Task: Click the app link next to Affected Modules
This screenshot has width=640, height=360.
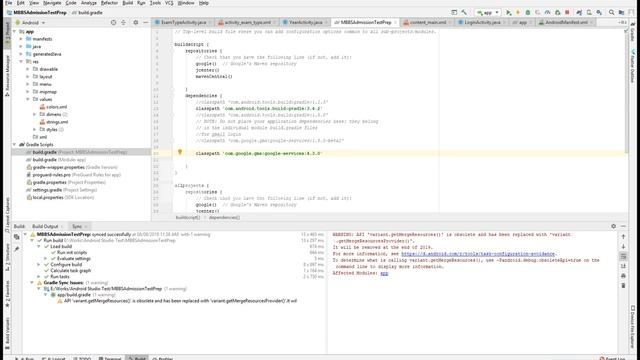Action: (384, 273)
